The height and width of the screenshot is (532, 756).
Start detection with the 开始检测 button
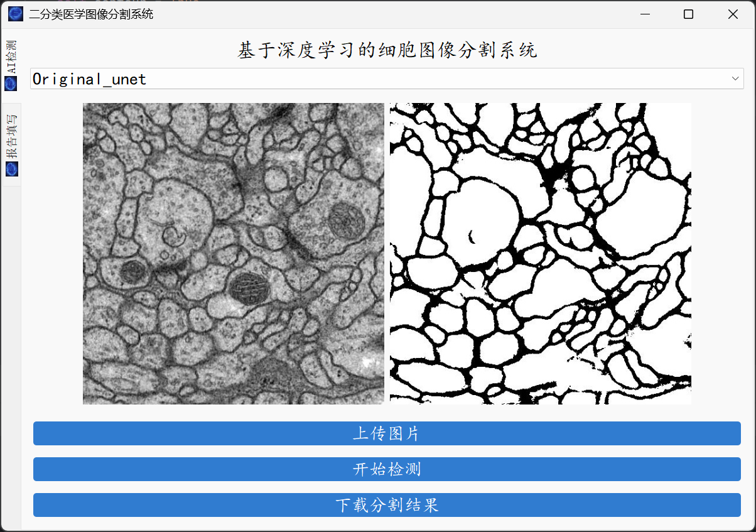pyautogui.click(x=387, y=469)
